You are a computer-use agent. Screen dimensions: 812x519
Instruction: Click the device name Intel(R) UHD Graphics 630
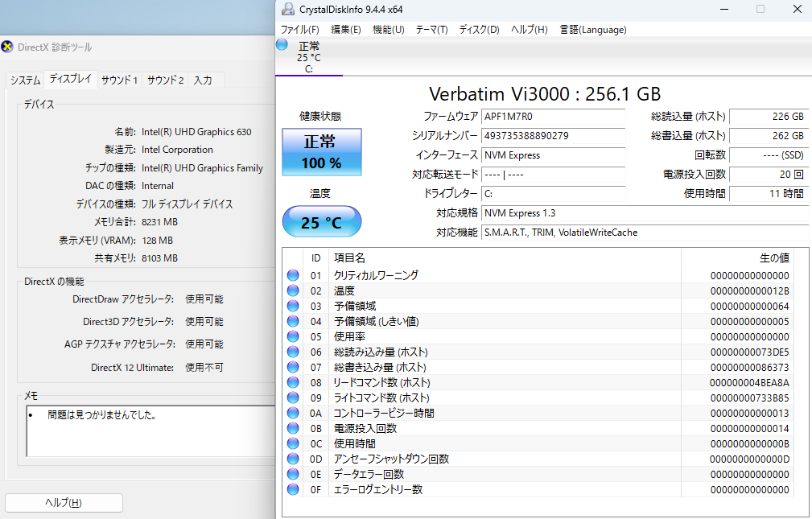[196, 132]
